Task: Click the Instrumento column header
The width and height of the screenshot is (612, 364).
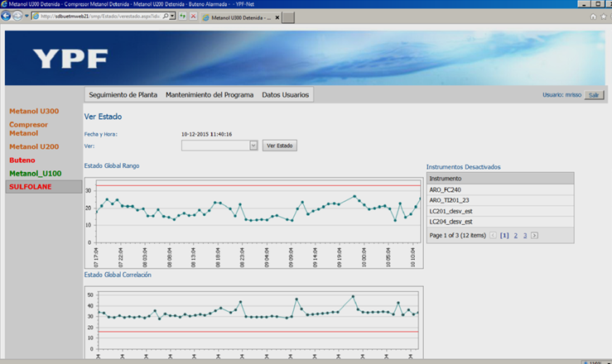Action: 500,179
